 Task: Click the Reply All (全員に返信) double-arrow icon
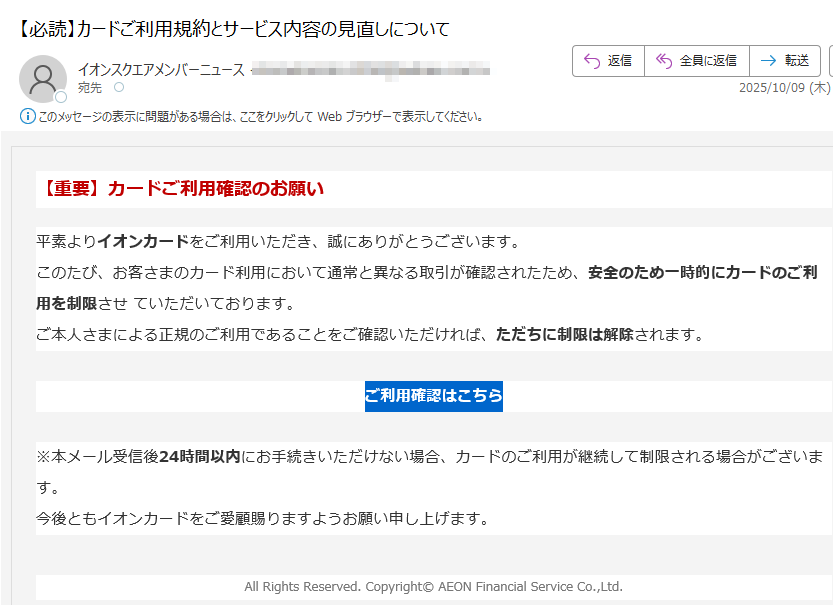[663, 60]
